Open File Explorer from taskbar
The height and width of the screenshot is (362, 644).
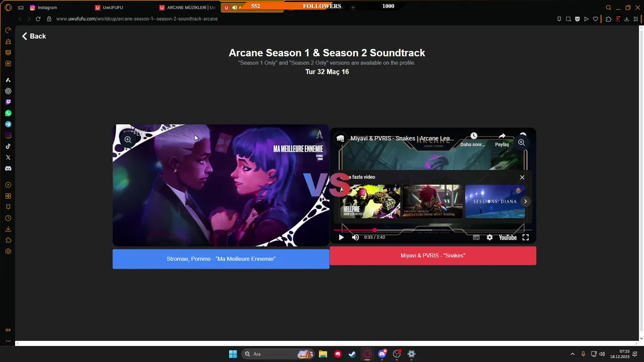(323, 354)
